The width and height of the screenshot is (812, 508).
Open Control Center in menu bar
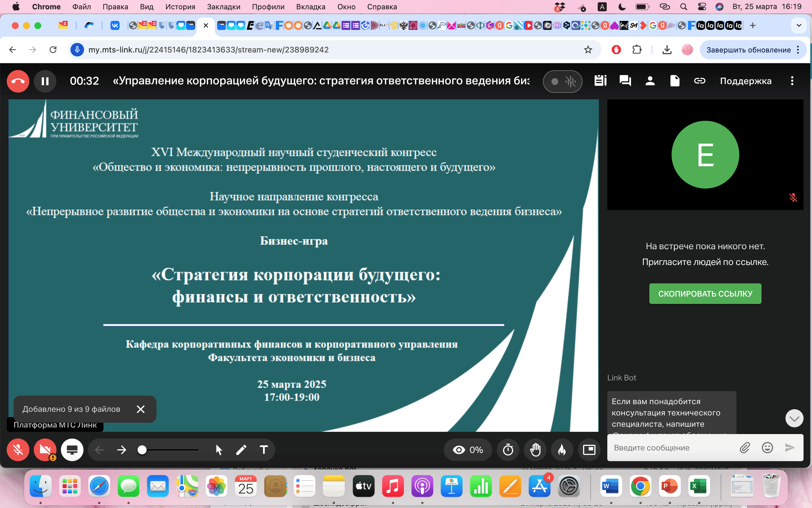tap(701, 7)
